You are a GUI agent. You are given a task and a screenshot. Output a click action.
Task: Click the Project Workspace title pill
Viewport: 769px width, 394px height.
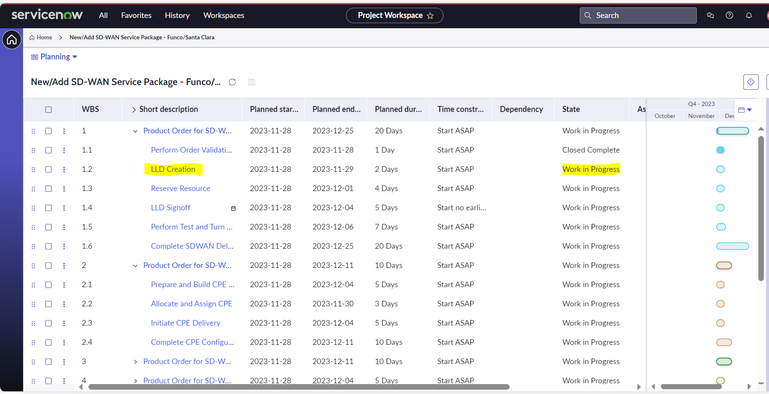(x=395, y=16)
